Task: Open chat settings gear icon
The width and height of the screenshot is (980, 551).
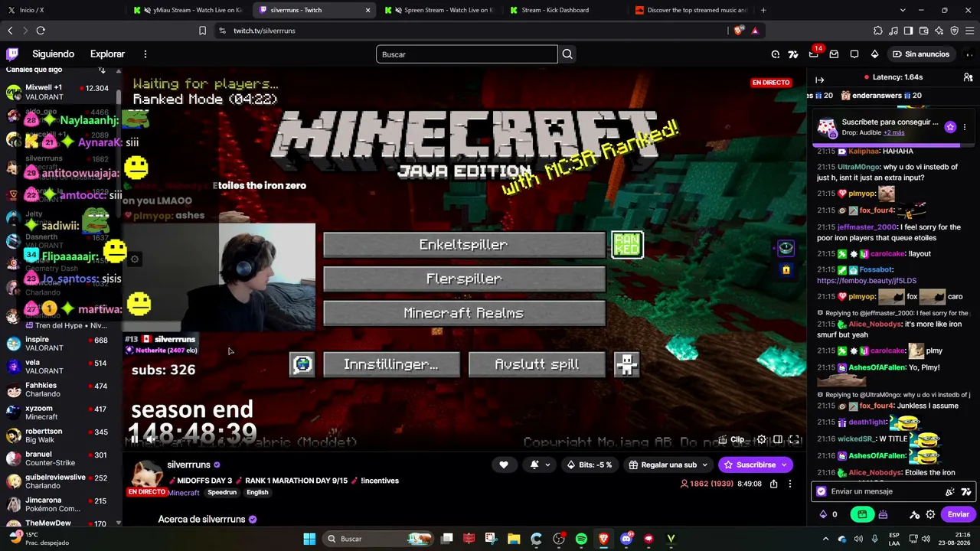Action: 930,514
